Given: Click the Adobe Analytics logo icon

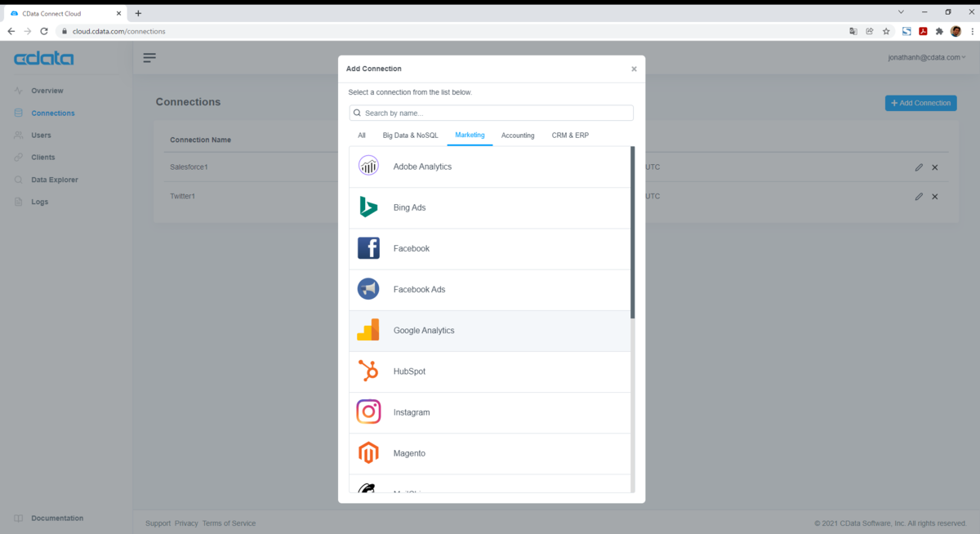Looking at the screenshot, I should pyautogui.click(x=368, y=166).
